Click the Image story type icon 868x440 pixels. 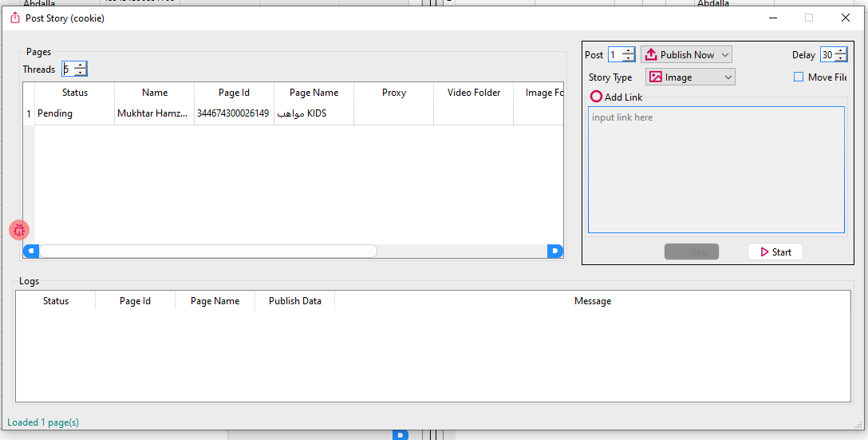(x=655, y=77)
